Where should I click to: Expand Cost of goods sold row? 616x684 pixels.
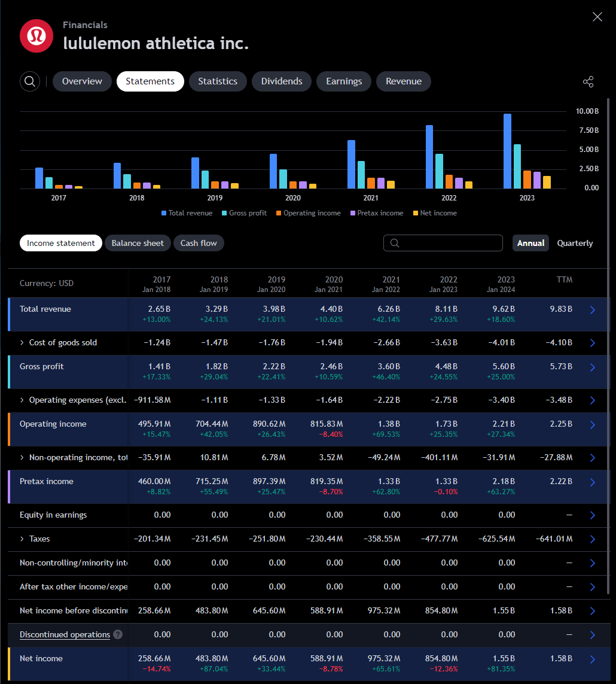(x=22, y=342)
